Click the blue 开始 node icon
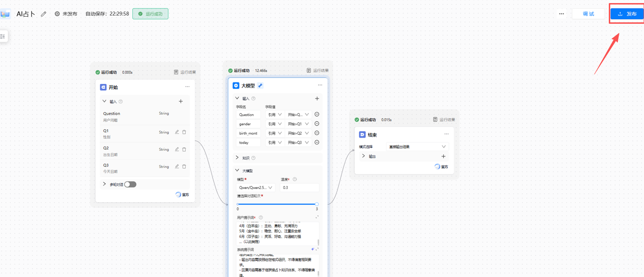 pyautogui.click(x=103, y=87)
